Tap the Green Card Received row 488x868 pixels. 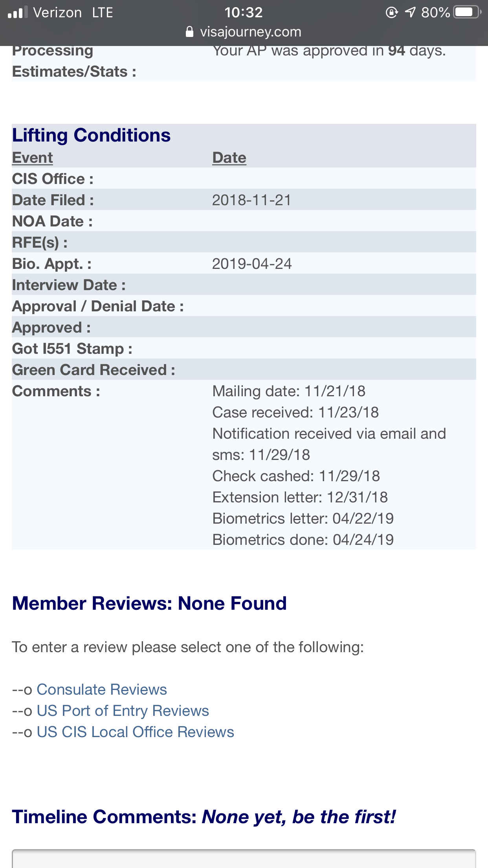pos(244,370)
